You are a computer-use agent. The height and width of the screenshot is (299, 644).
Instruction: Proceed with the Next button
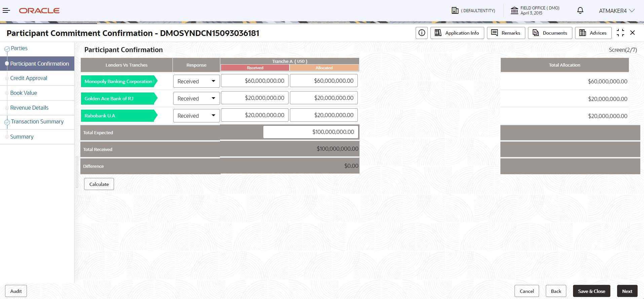click(x=627, y=291)
